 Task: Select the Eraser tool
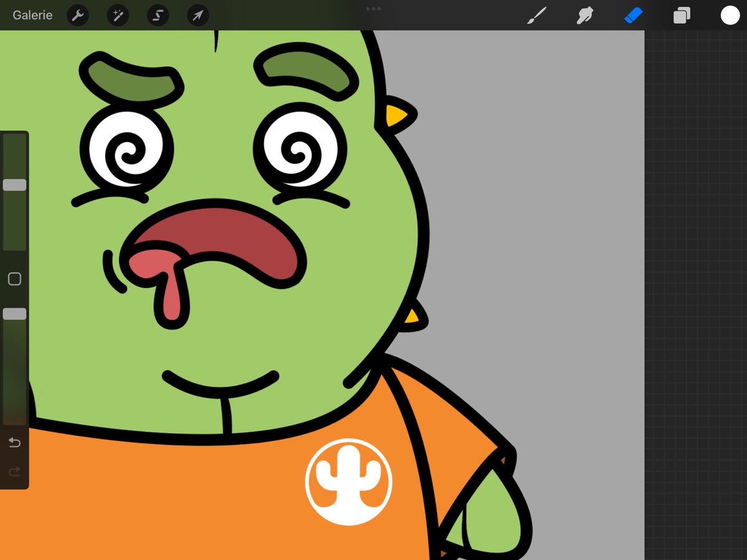pos(633,16)
